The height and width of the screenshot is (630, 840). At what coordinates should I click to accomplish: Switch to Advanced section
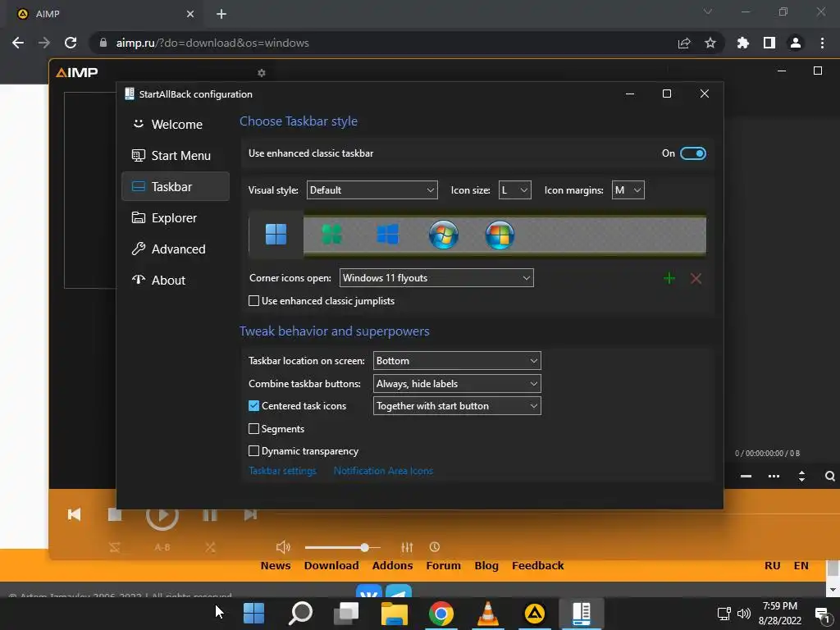(176, 249)
